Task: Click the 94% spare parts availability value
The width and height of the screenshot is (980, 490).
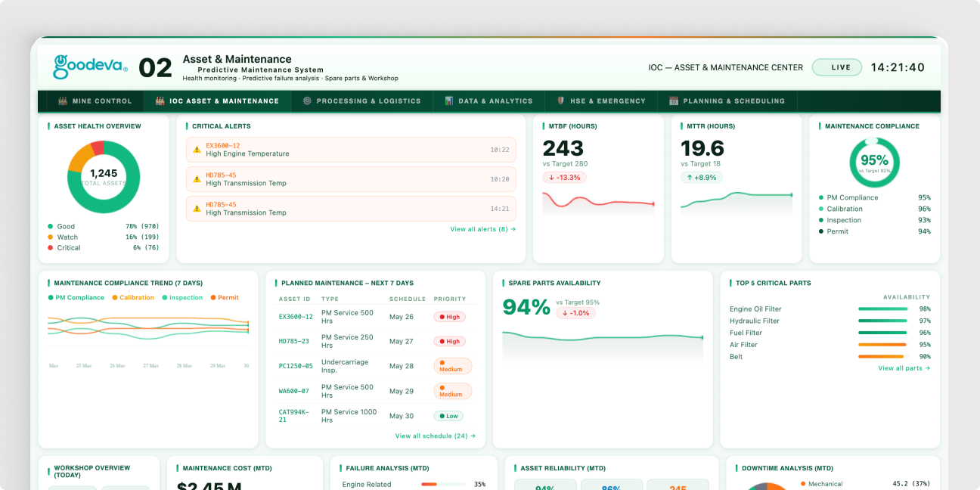Action: 526,306
